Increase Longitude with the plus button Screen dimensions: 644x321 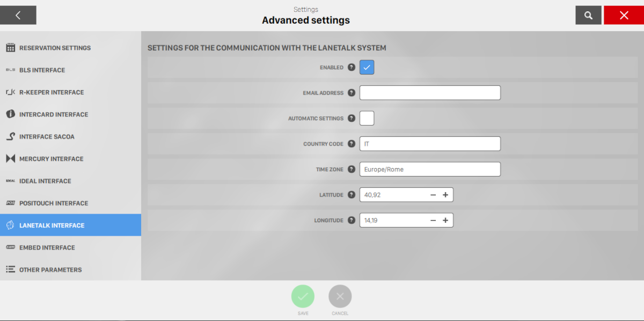445,220
